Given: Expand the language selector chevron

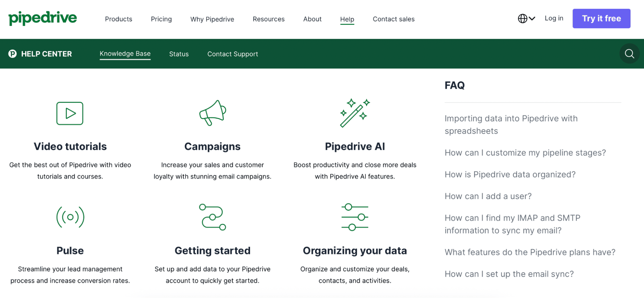Looking at the screenshot, I should click(x=532, y=19).
